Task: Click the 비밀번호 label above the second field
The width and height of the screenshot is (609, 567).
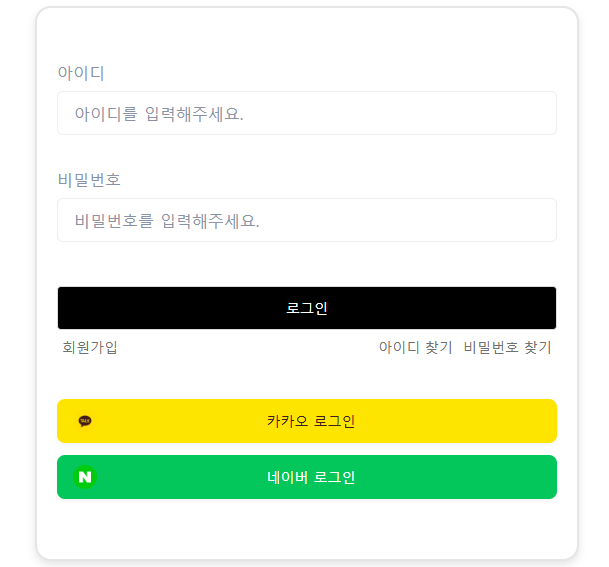Action: tap(89, 180)
